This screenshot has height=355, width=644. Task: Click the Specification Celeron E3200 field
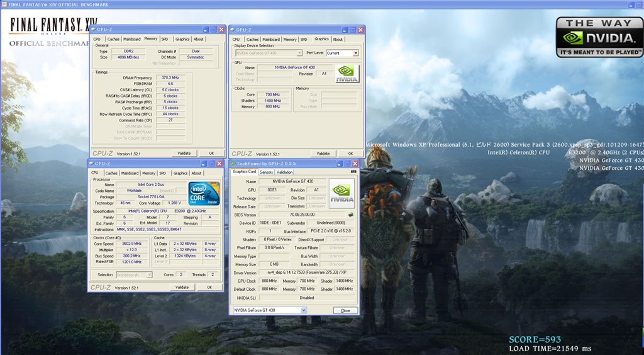click(167, 211)
